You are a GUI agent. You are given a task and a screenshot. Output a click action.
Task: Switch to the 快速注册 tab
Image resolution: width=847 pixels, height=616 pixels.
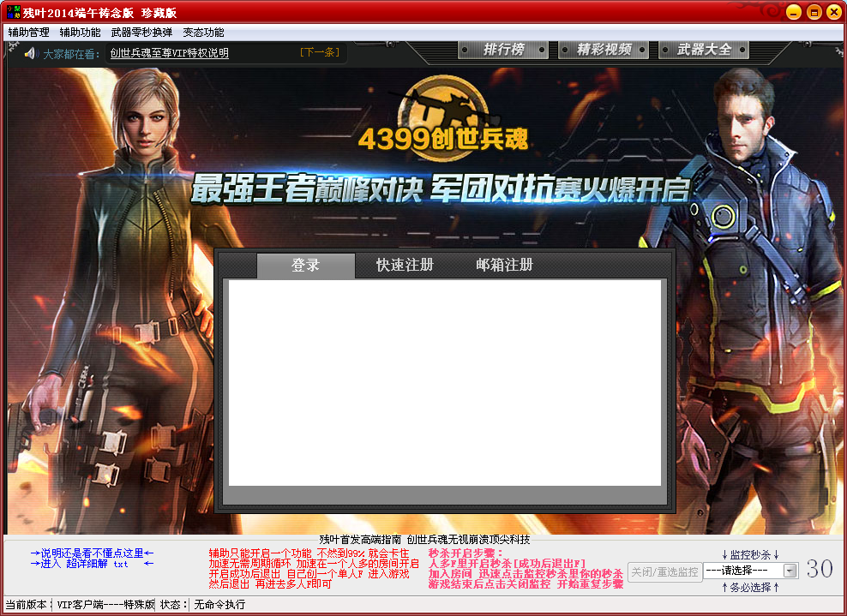click(405, 265)
